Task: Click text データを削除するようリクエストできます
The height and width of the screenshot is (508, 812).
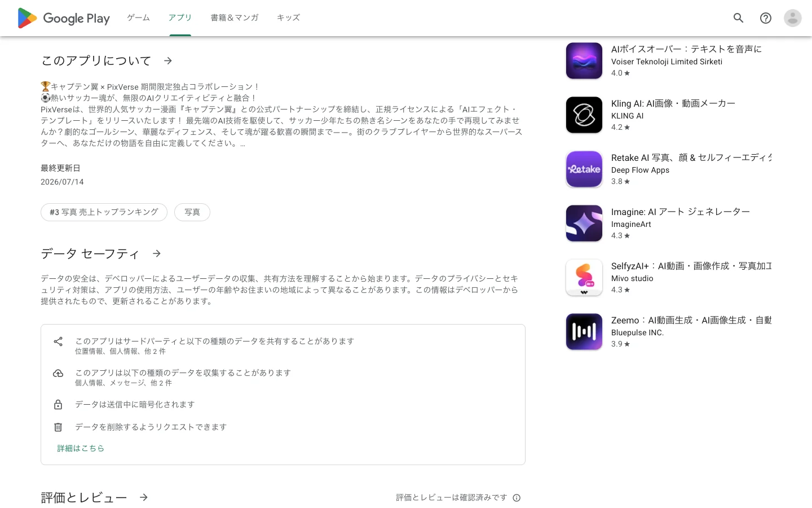Action: [x=151, y=427]
